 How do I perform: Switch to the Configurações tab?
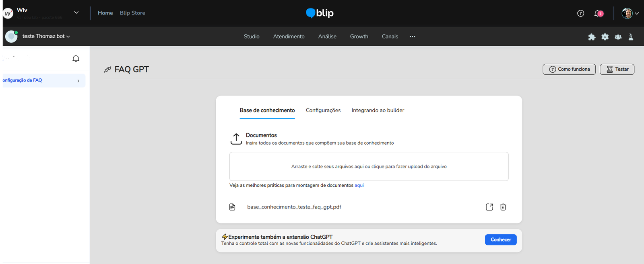[x=323, y=111]
